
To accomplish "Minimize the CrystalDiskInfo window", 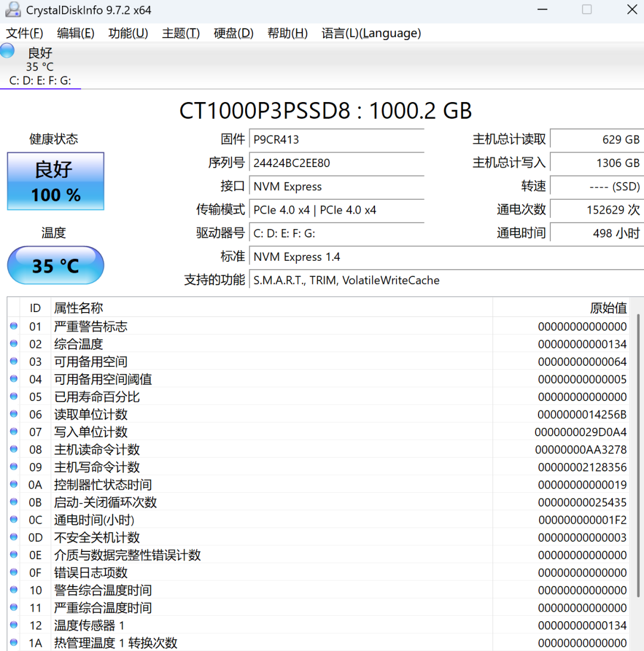I will (543, 10).
